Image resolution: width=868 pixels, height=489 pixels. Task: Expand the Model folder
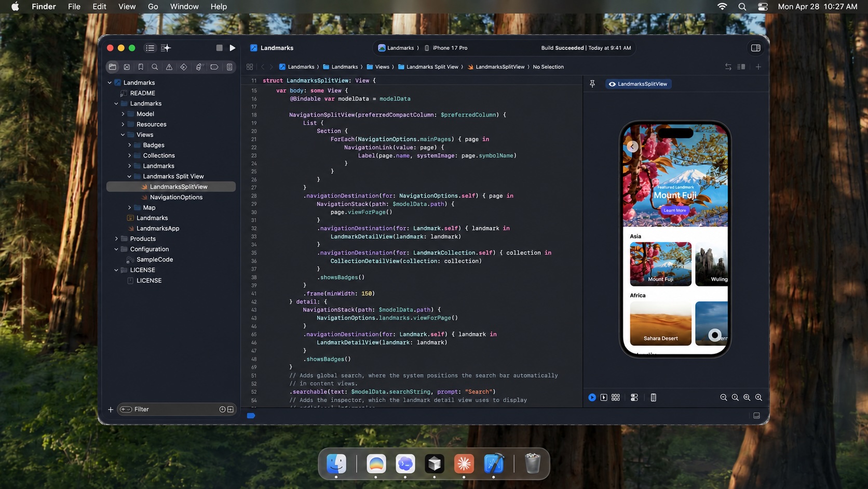(x=123, y=114)
